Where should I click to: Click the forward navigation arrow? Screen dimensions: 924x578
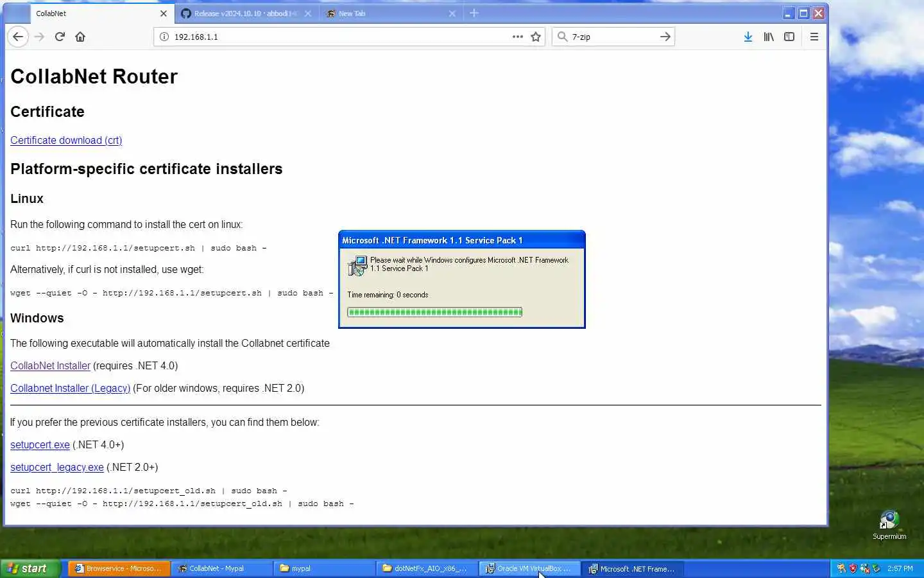(x=39, y=37)
